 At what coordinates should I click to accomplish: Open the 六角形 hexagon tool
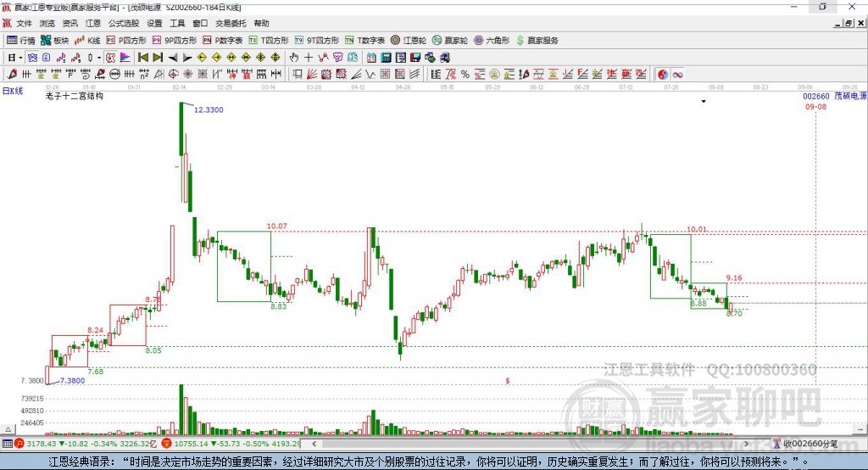click(x=492, y=41)
